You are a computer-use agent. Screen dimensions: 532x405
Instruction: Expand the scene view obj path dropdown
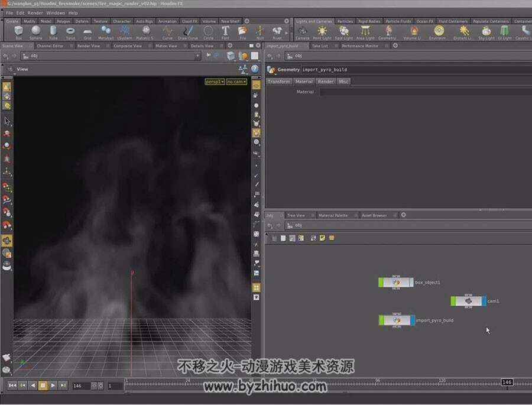tap(197, 56)
